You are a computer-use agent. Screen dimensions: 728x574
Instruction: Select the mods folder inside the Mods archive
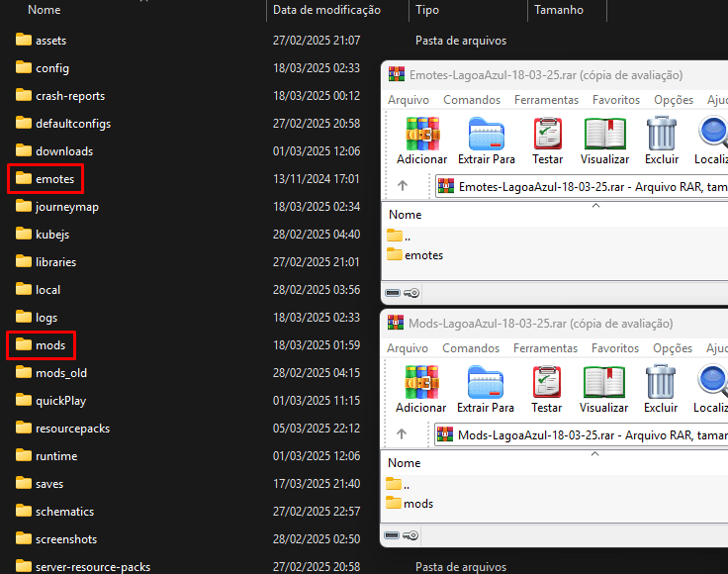pos(418,503)
